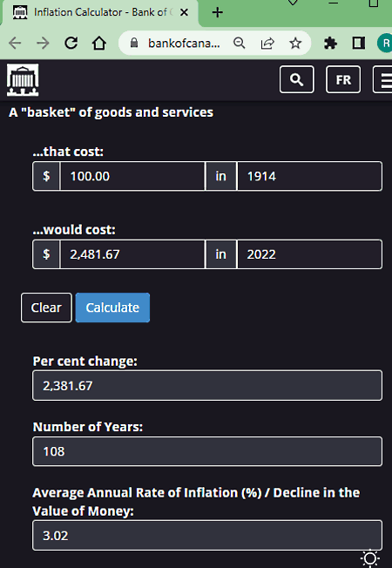This screenshot has height=568, width=392.
Task: Go to browser home page
Action: (x=99, y=43)
